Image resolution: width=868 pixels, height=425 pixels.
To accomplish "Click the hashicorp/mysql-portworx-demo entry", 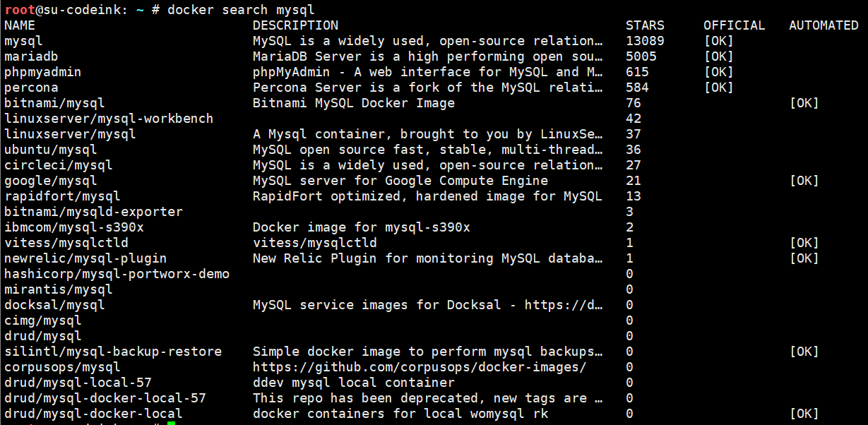I will coord(117,274).
